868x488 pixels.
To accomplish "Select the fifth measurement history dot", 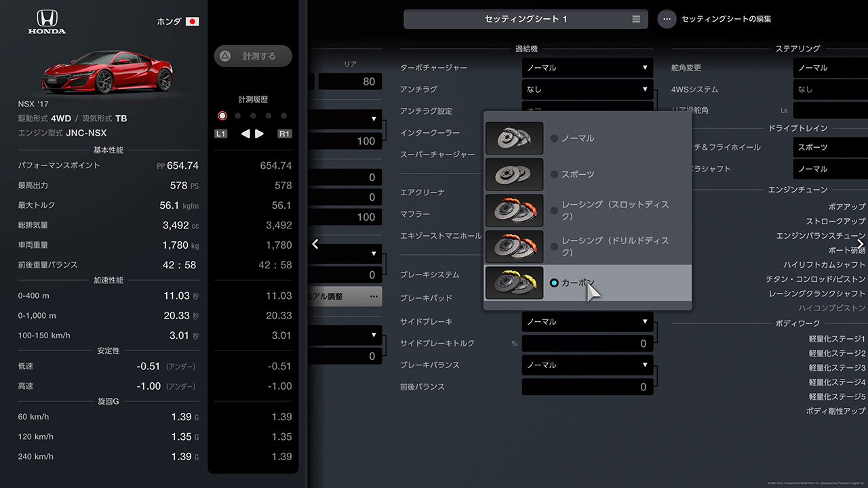I will [x=284, y=116].
